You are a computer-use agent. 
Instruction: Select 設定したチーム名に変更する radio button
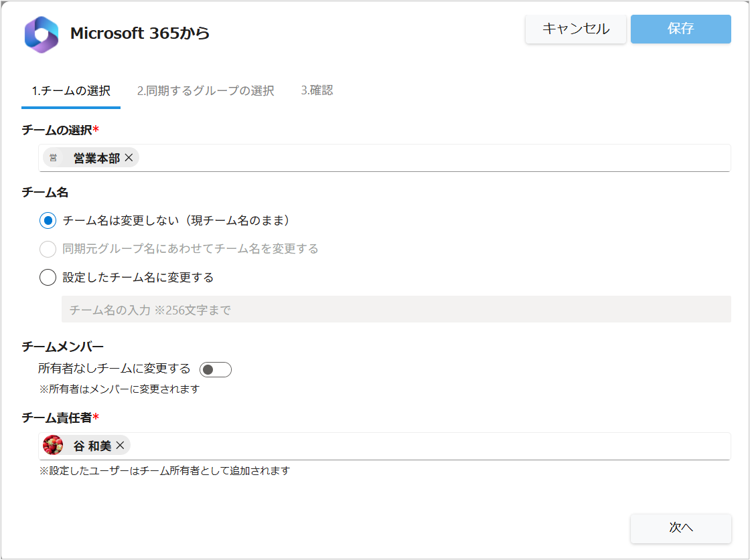[48, 277]
